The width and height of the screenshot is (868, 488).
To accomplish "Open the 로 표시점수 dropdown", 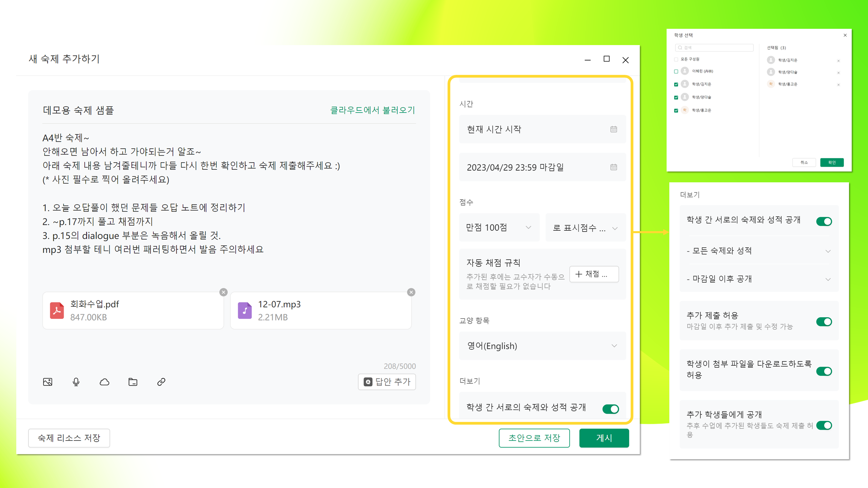I will [x=586, y=227].
